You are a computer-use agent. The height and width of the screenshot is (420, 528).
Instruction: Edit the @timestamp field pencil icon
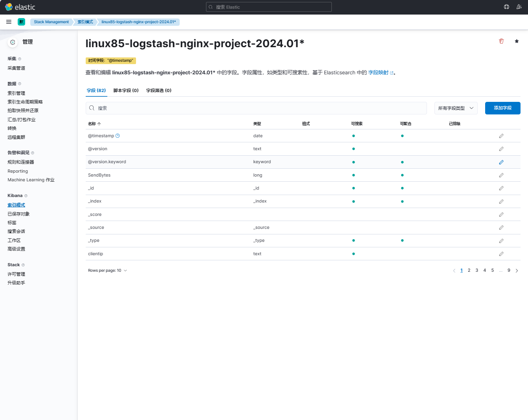click(x=501, y=136)
